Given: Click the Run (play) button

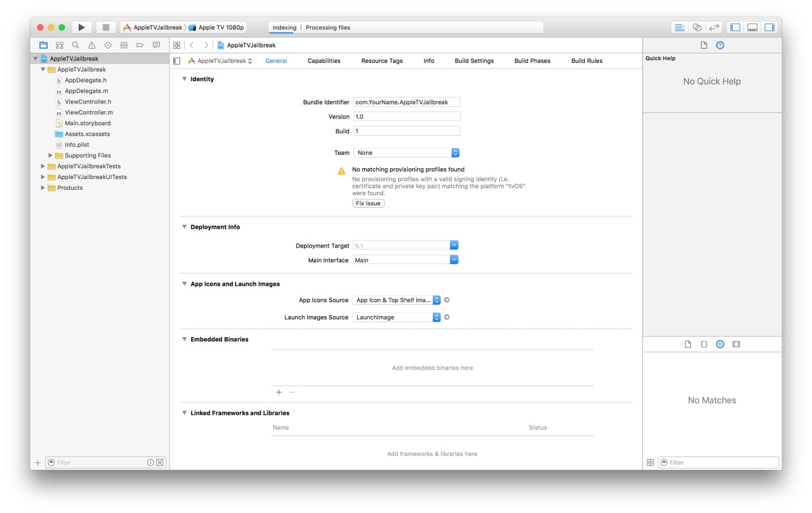Looking at the screenshot, I should (x=81, y=27).
